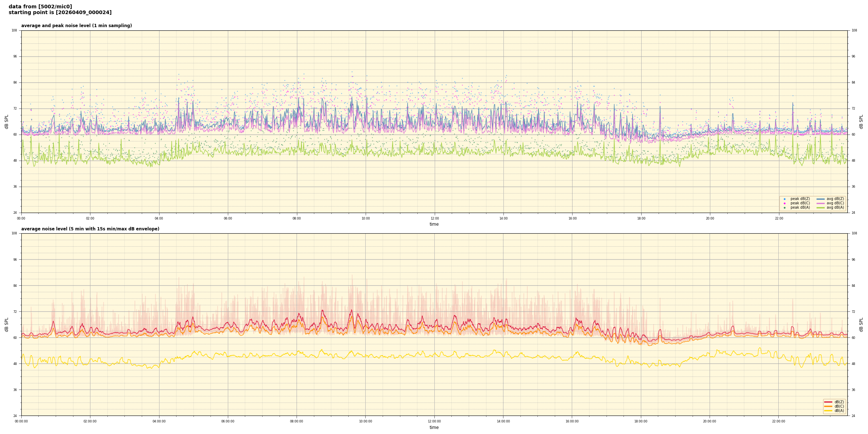The width and height of the screenshot is (868, 434).
Task: Click the 18:00:00 tick on bottom chart axis
Action: click(x=641, y=421)
